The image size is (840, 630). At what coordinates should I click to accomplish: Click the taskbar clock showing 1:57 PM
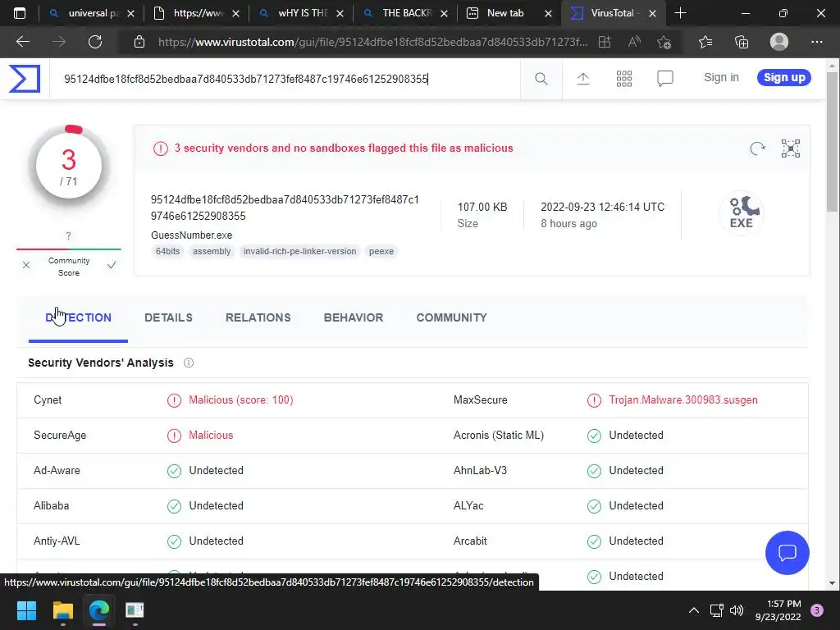(x=778, y=610)
